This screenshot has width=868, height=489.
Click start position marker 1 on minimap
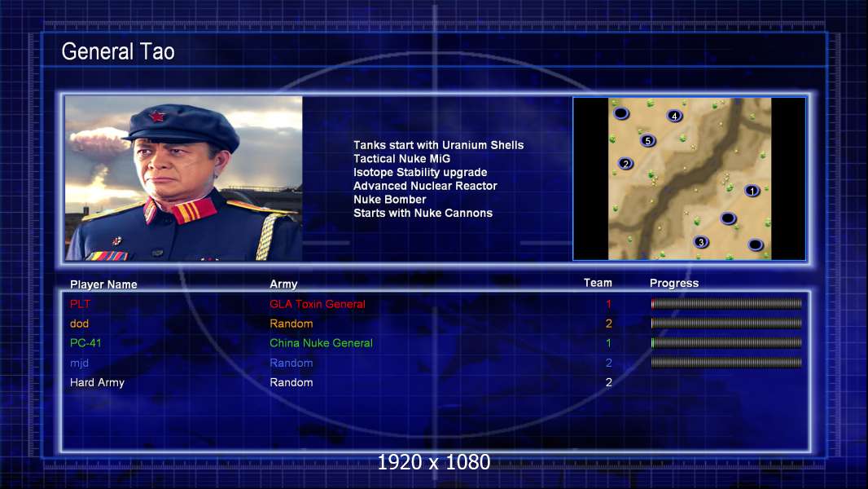click(752, 191)
